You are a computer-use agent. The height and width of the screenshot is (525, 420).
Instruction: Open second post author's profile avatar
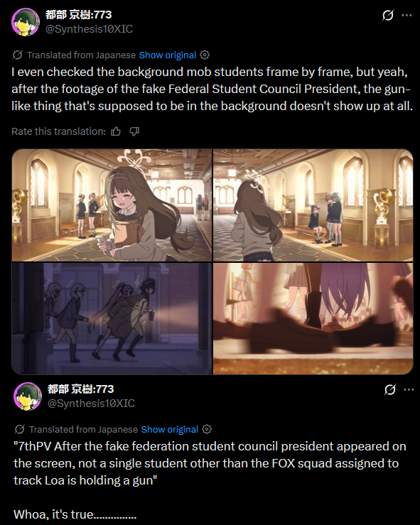(x=28, y=396)
